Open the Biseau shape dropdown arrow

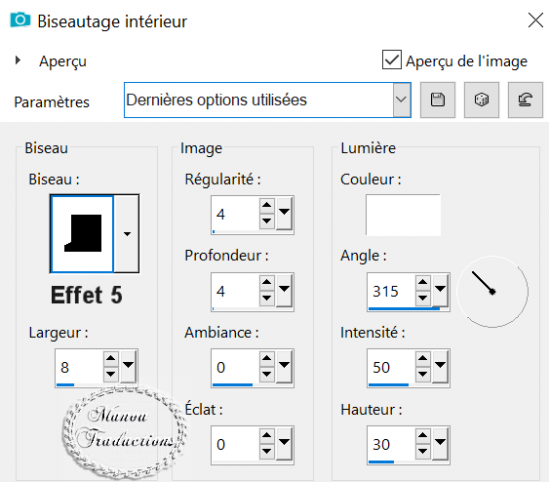pyautogui.click(x=127, y=233)
